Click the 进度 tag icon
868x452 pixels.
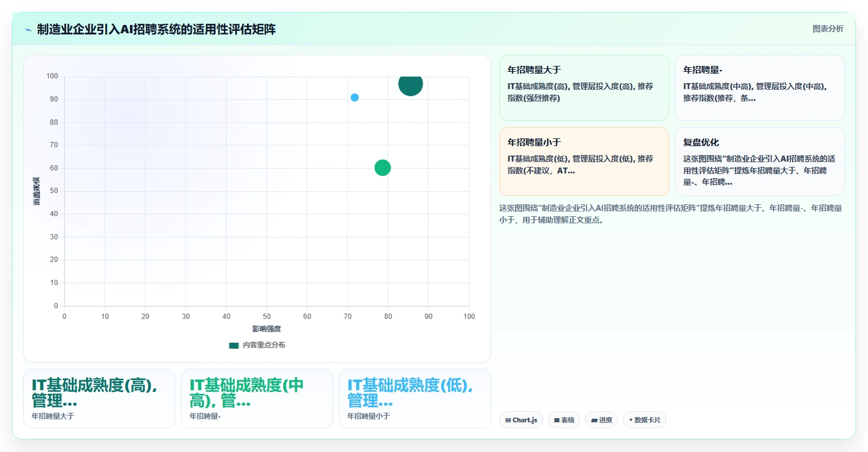coord(594,420)
